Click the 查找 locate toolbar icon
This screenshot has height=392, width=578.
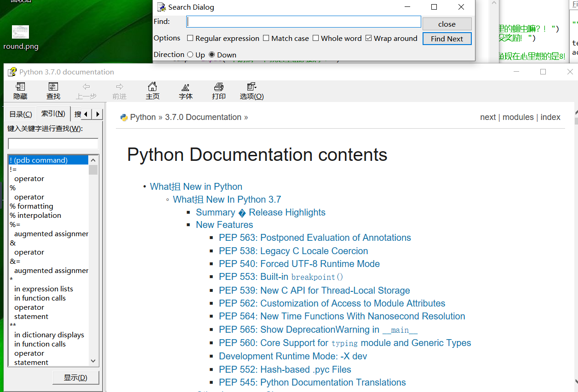click(53, 91)
